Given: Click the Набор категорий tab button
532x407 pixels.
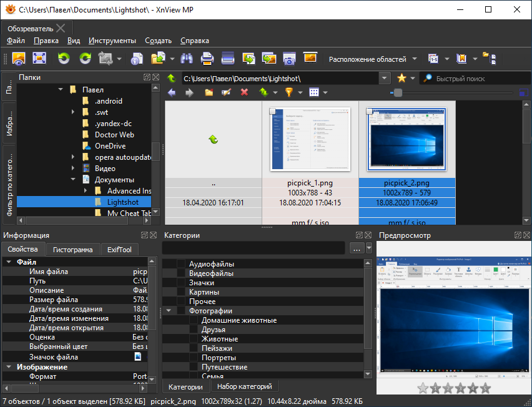Looking at the screenshot, I should tap(245, 386).
